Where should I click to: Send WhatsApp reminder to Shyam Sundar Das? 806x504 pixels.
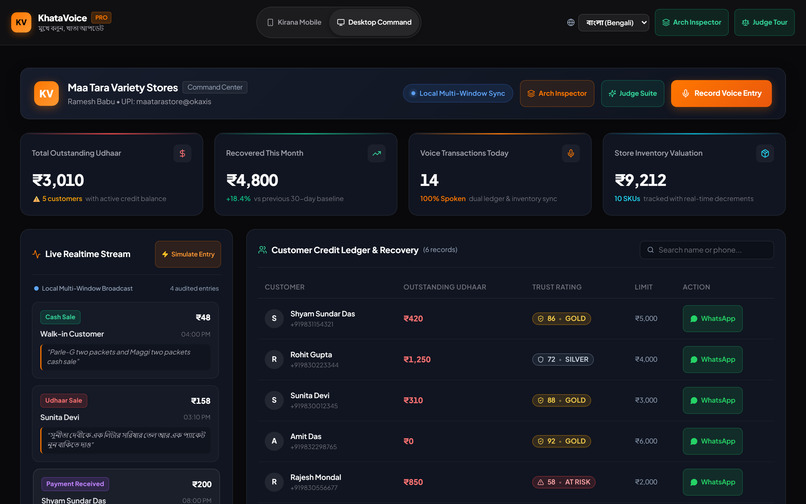pyautogui.click(x=712, y=318)
